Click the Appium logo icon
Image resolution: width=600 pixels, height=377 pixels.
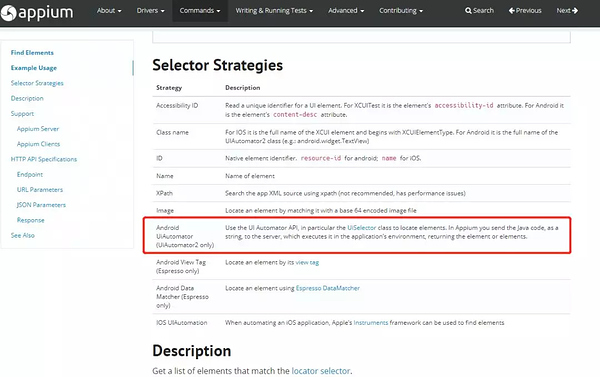tap(8, 13)
